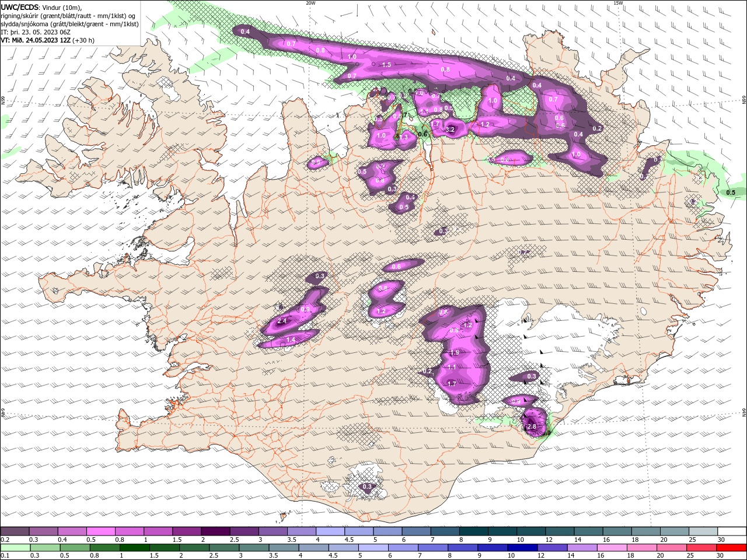Click the '25' label in the lower legend row
Viewport: 747px width, 560px height.
(689, 555)
